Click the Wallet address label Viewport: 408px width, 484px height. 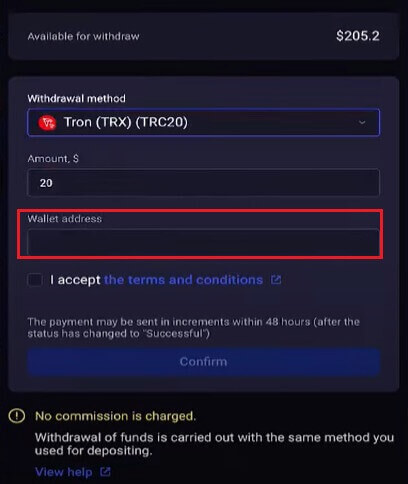click(65, 219)
